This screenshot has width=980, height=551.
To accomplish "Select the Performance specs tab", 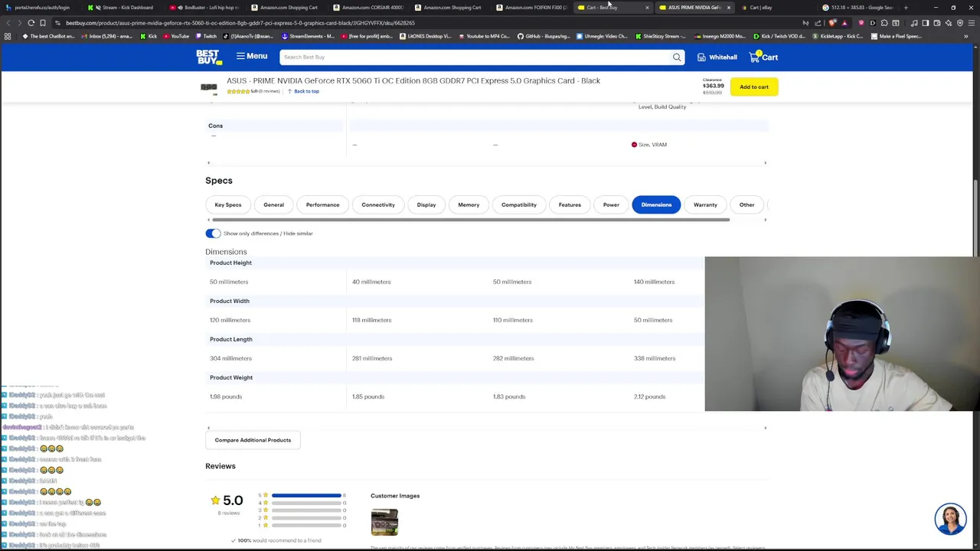I will coord(322,205).
